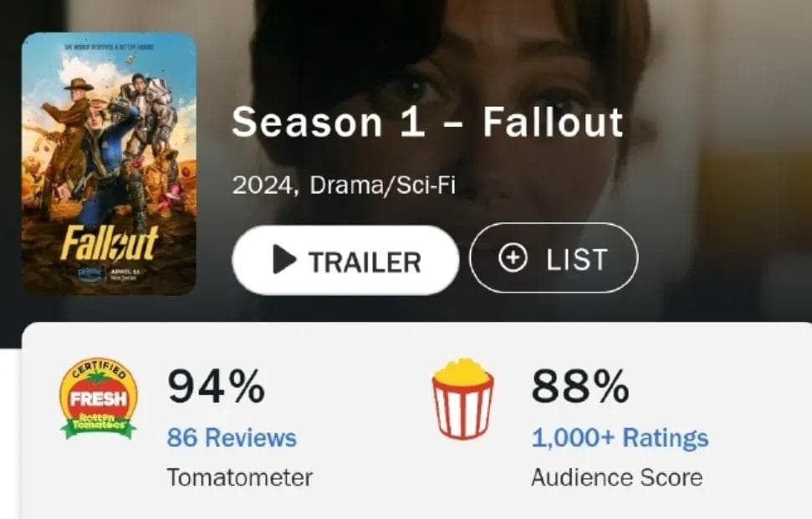
Task: Click the 88% audience score
Action: pos(580,386)
